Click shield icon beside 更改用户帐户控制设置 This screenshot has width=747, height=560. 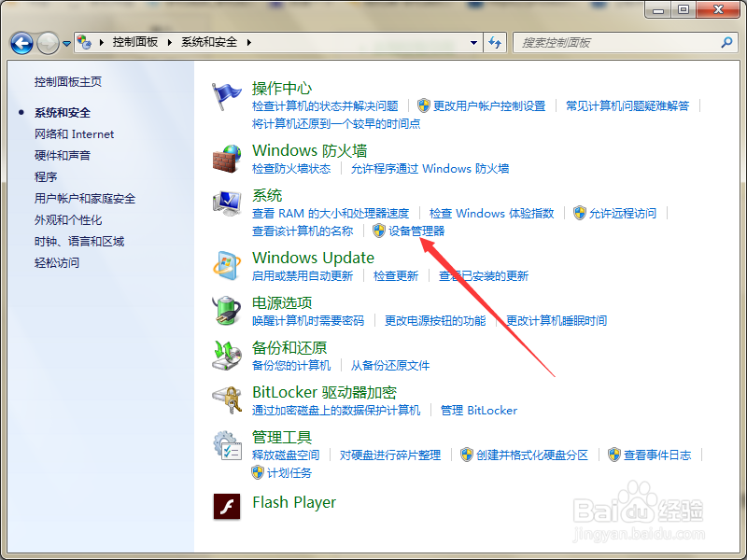pos(424,105)
